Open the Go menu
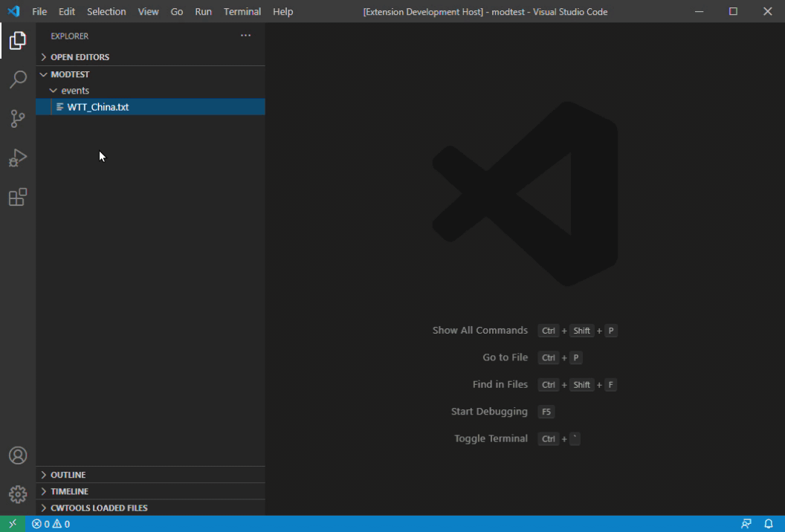 click(x=177, y=11)
